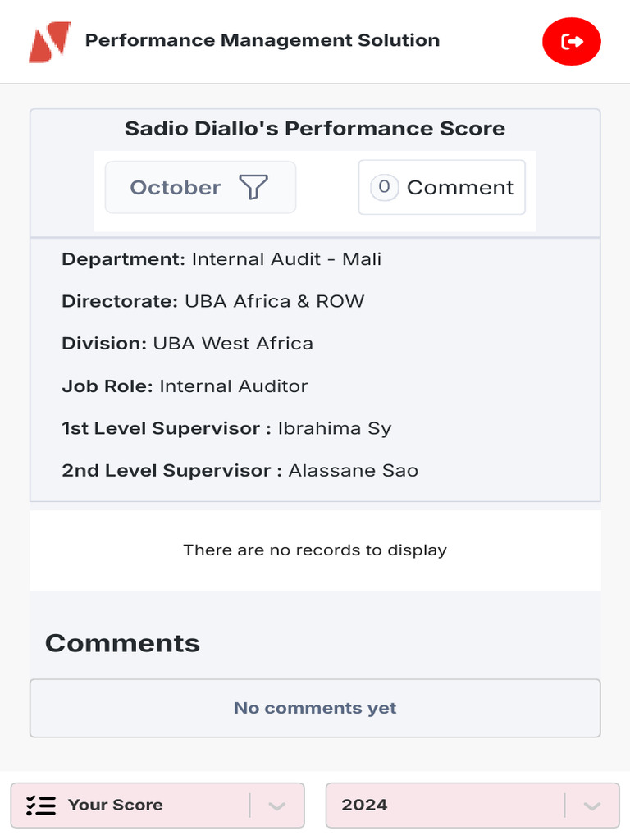
Task: Expand the 2024 year dropdown chevron
Action: point(591,806)
